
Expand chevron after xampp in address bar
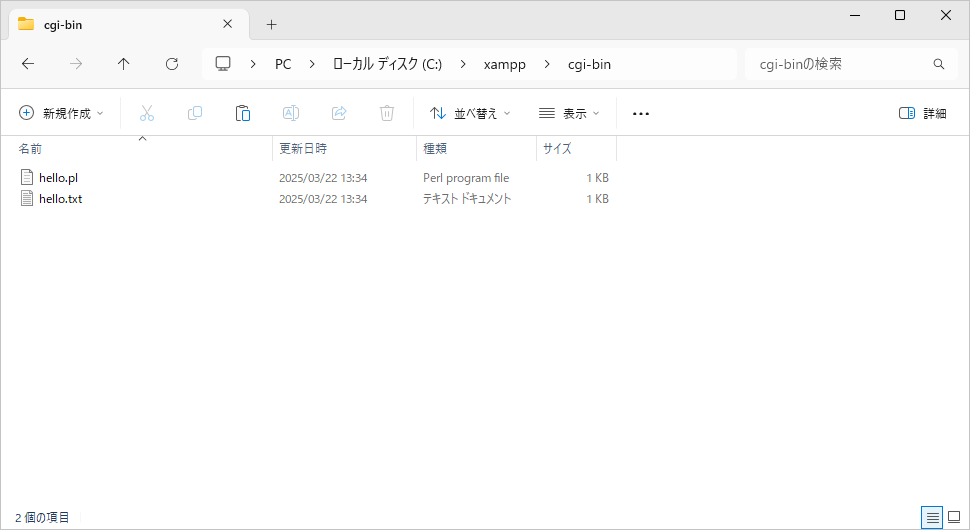tap(547, 64)
